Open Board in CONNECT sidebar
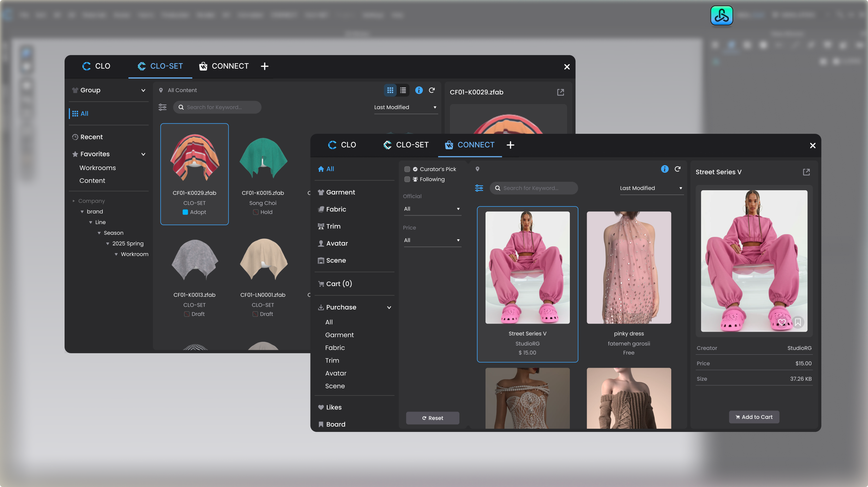 (x=332, y=424)
